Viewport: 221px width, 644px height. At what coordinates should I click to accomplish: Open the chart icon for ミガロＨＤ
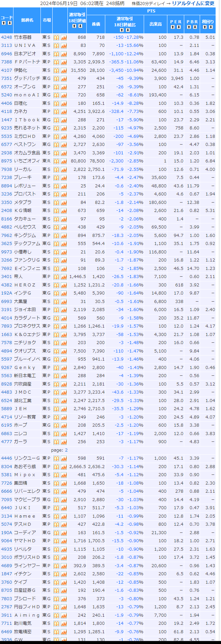click(64, 136)
